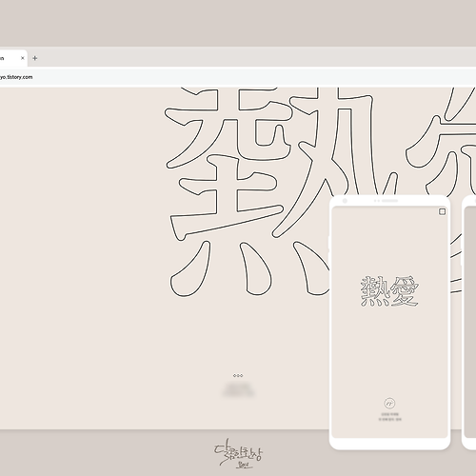Click the caption text under the circular logo
This screenshot has height=476, width=476.
(389, 417)
